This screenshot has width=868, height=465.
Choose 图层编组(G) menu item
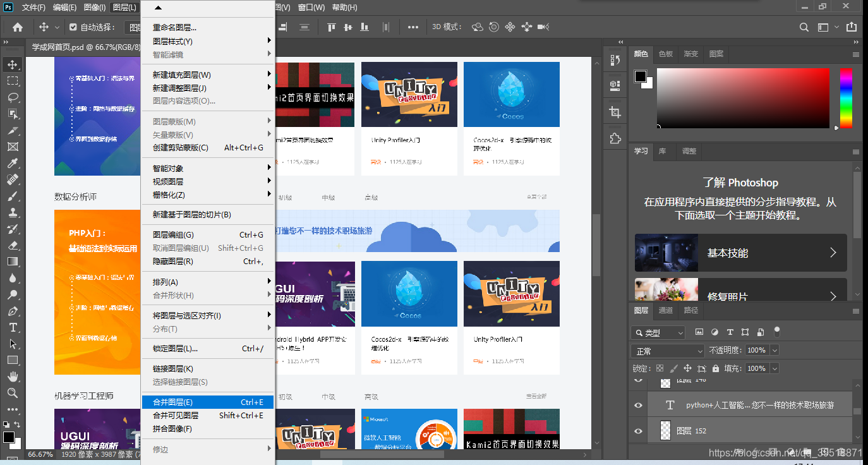click(x=207, y=234)
